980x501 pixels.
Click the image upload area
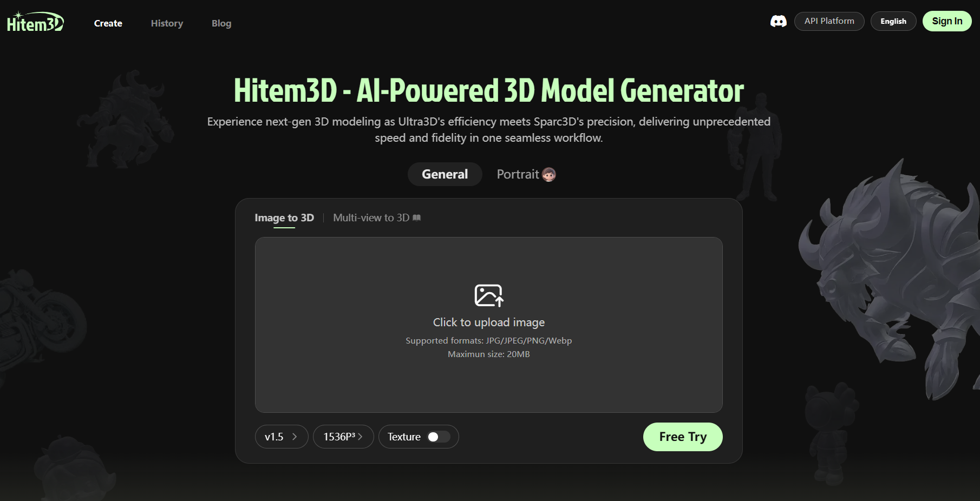click(488, 325)
